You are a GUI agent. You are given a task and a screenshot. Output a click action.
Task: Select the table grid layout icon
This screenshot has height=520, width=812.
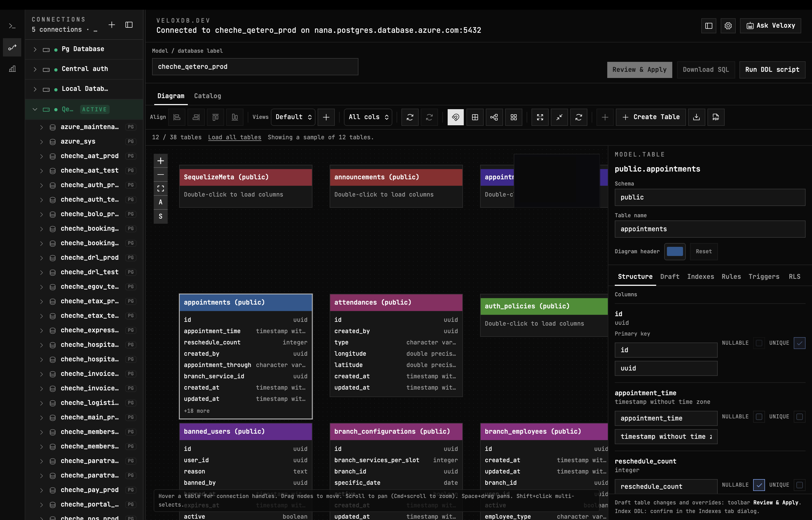tap(475, 117)
